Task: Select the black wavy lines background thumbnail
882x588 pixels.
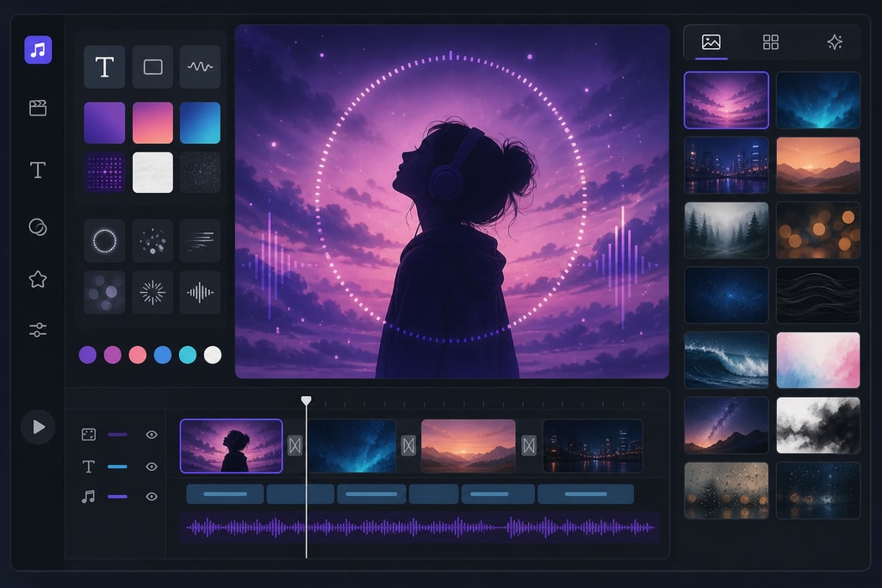Action: pos(818,295)
